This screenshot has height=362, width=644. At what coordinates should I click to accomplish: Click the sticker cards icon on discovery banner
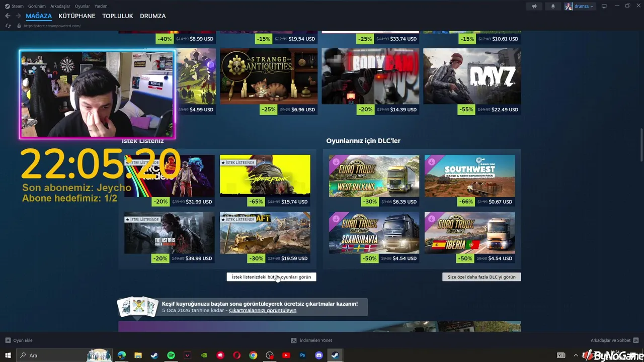pyautogui.click(x=137, y=307)
